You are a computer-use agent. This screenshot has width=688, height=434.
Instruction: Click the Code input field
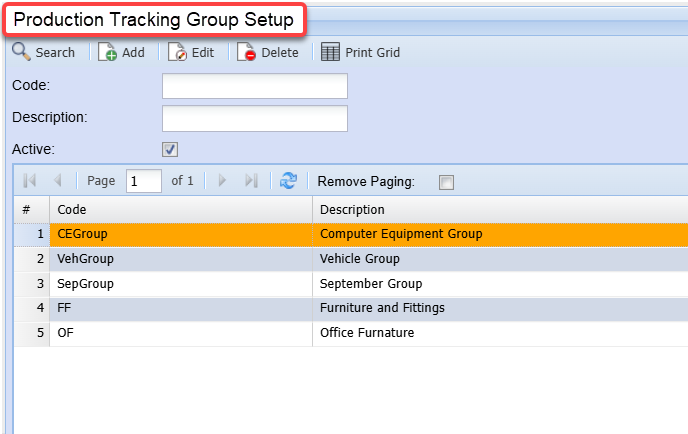[x=254, y=86]
